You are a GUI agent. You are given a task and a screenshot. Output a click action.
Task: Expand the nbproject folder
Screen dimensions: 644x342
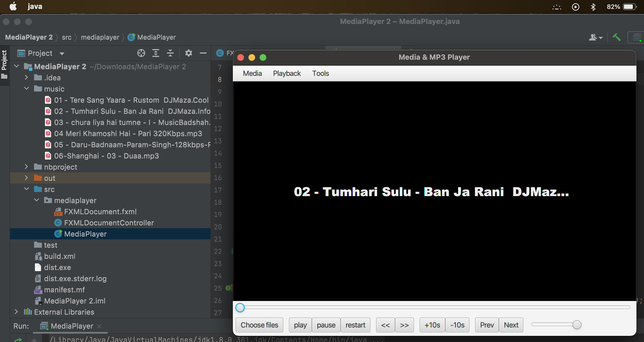[26, 167]
